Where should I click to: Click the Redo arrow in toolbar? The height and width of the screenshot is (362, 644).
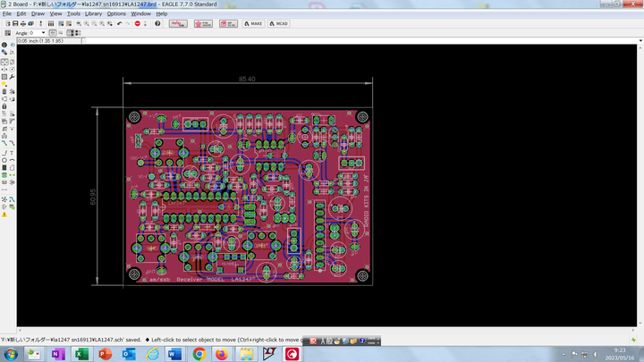pos(127,23)
